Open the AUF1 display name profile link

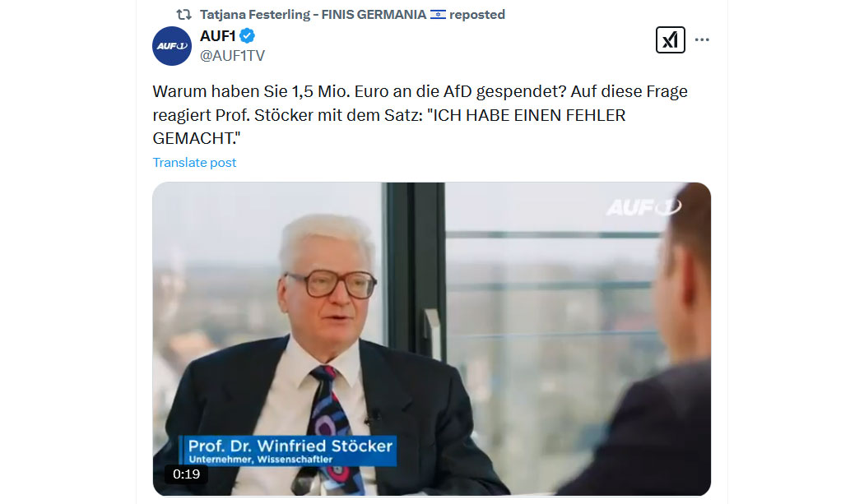[218, 36]
